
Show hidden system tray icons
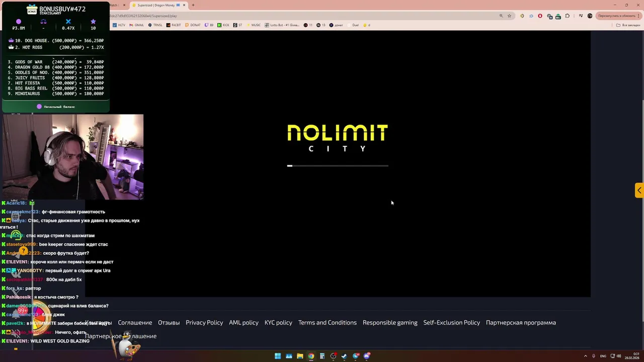pos(585,356)
